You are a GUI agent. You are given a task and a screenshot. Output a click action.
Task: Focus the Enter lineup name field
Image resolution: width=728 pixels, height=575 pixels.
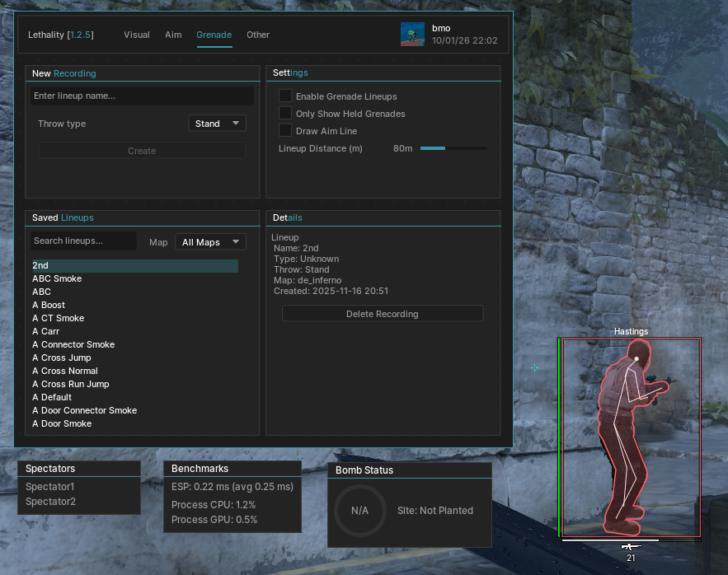[142, 96]
